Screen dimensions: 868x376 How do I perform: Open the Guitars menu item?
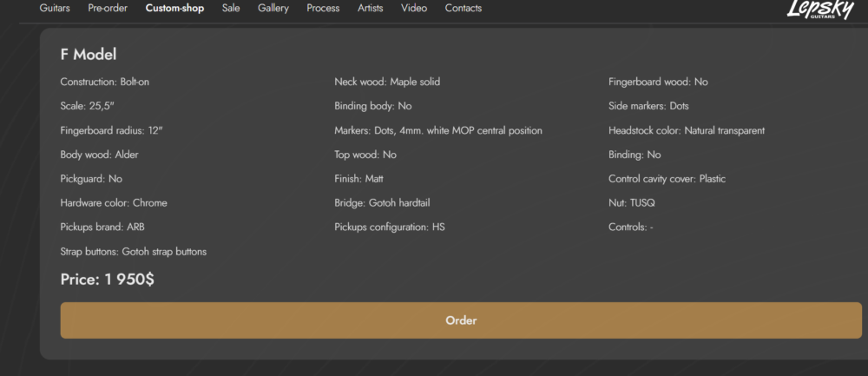click(55, 9)
